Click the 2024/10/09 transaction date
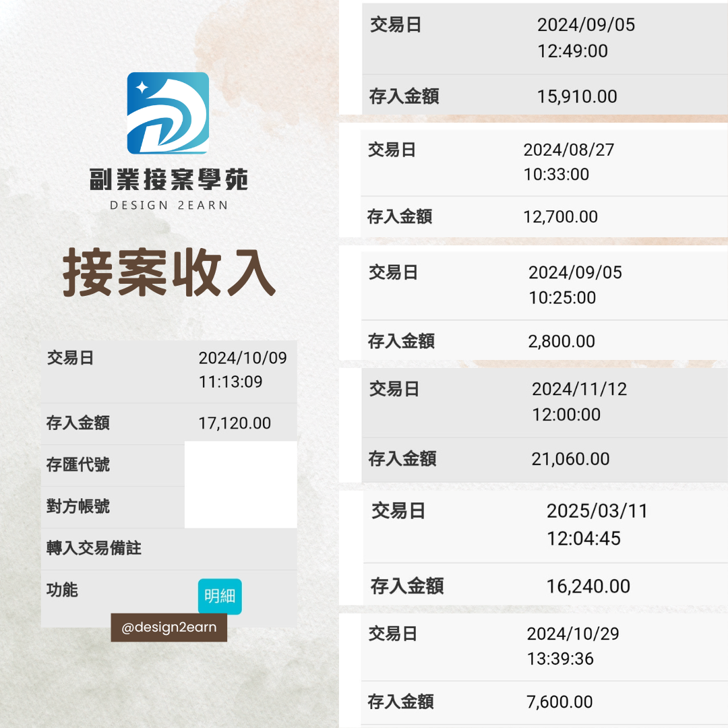This screenshot has width=728, height=728. pyautogui.click(x=242, y=358)
